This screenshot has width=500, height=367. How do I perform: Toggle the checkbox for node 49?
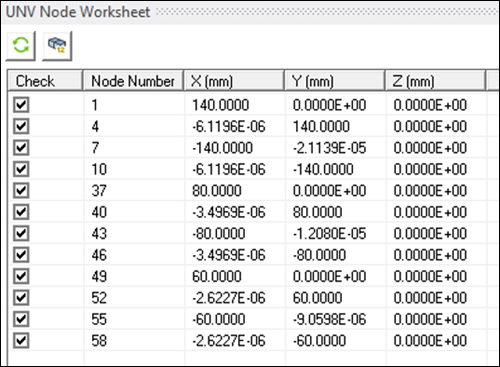21,276
